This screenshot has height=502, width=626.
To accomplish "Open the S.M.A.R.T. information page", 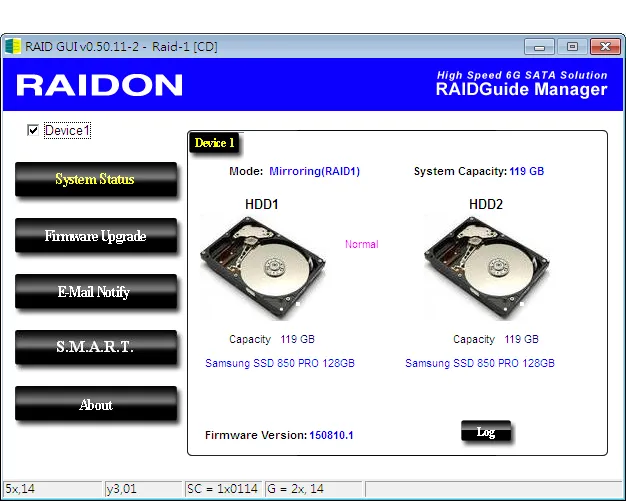I will point(96,347).
